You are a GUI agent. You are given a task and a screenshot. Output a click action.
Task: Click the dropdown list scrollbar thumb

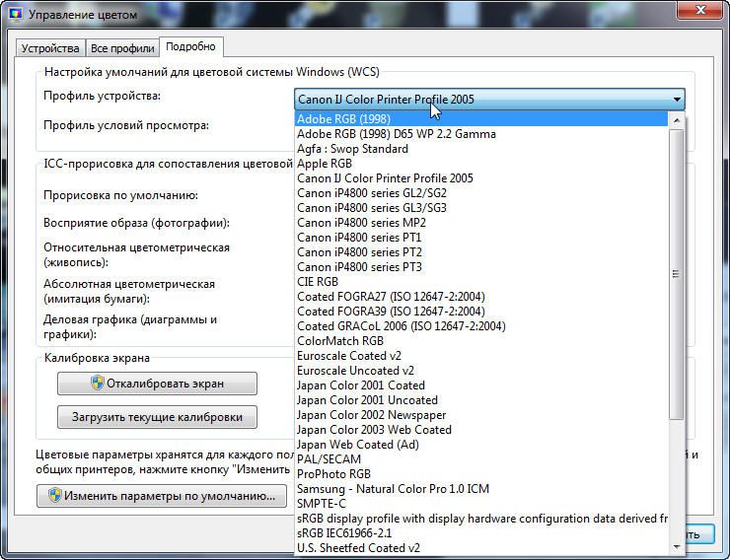click(677, 274)
